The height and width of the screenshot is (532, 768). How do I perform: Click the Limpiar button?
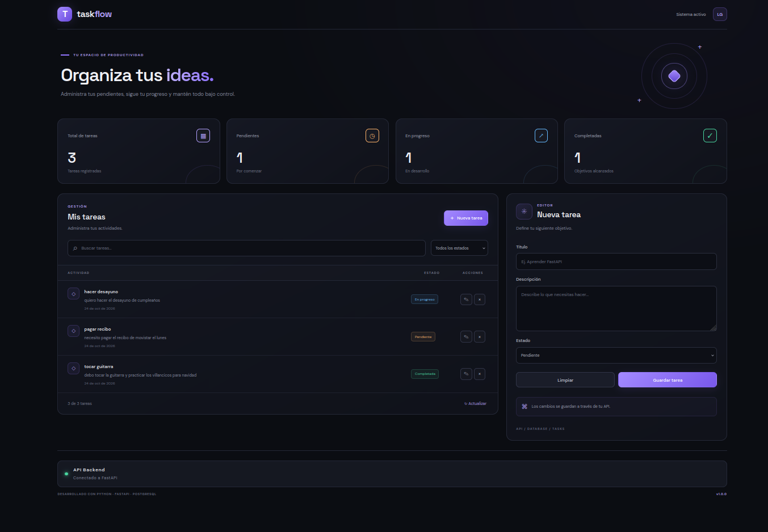tap(565, 380)
